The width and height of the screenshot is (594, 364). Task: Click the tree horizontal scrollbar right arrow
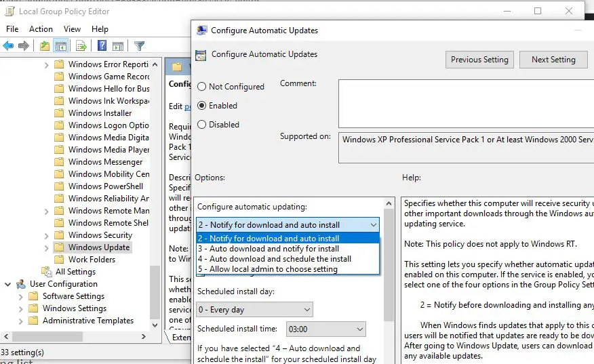(144, 336)
